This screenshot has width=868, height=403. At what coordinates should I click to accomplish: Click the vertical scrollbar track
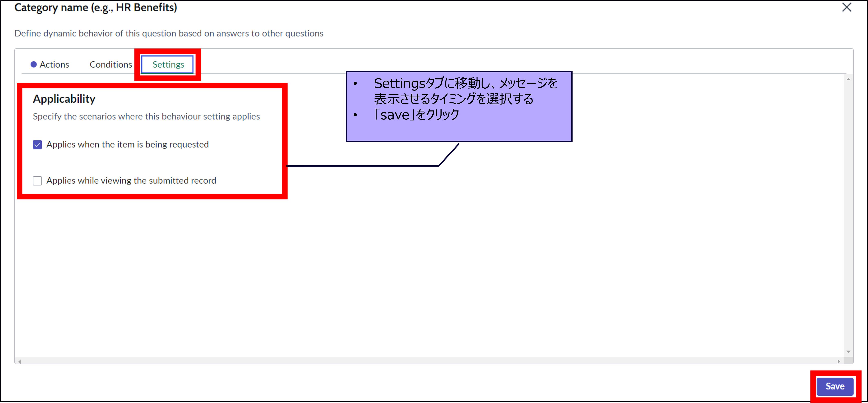pyautogui.click(x=848, y=216)
